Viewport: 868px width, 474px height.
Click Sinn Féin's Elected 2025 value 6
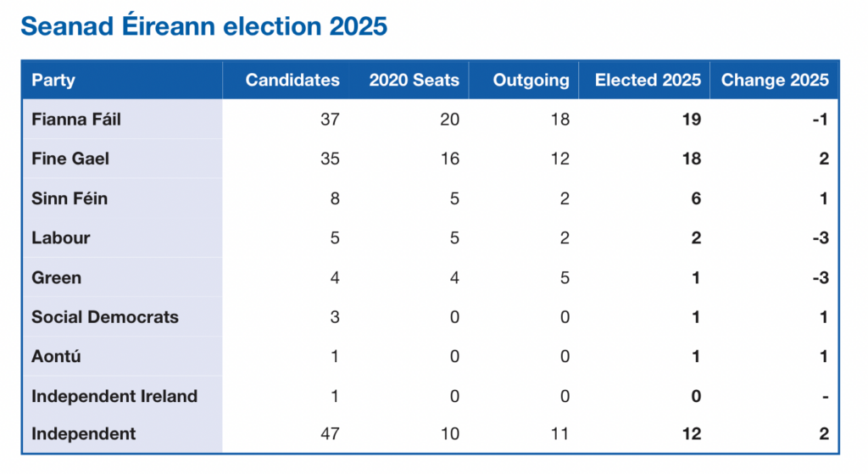(x=696, y=198)
